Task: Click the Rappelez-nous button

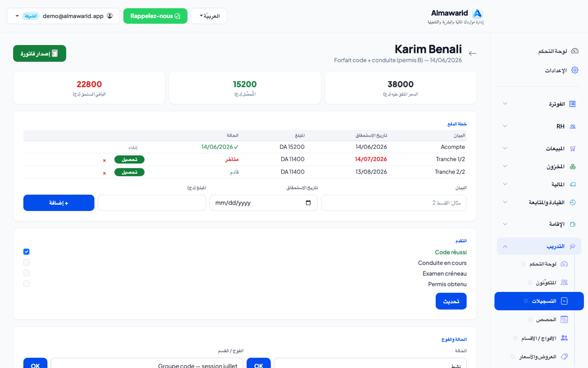Action: coord(155,16)
